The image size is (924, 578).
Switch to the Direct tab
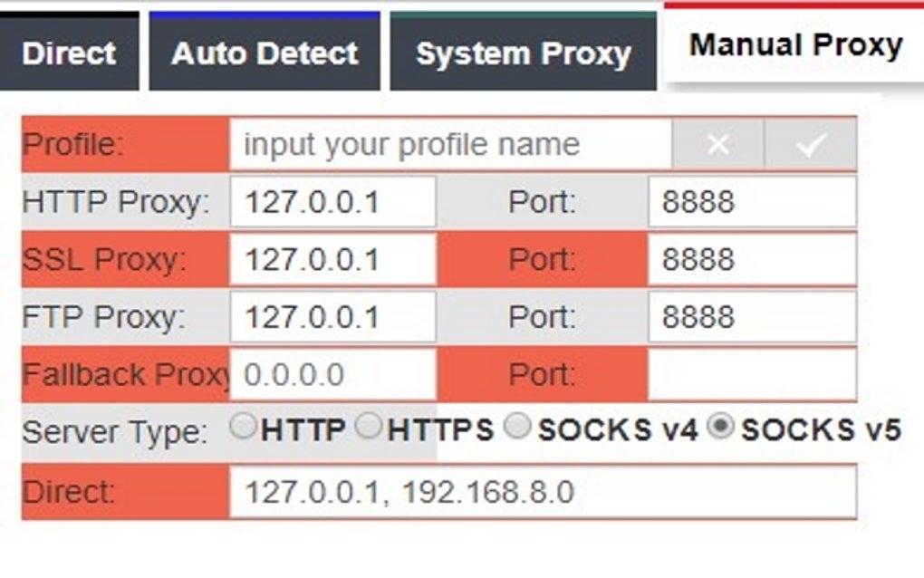pos(69,53)
